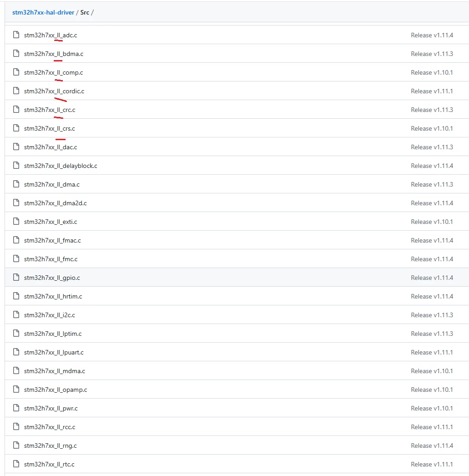Image resolution: width=469 pixels, height=476 pixels.
Task: Open file stm32h7xx_ll_gpio.c
Action: pyautogui.click(x=52, y=278)
